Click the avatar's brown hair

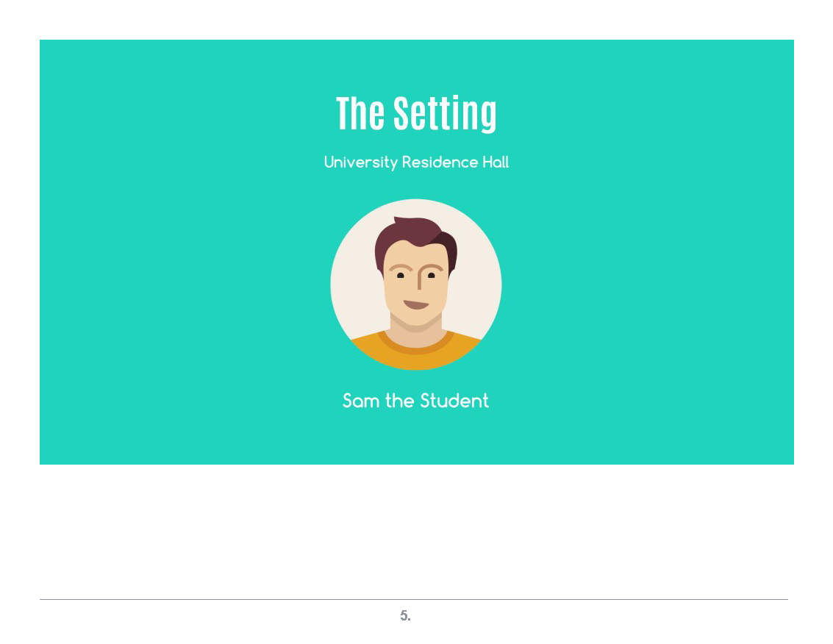point(415,234)
